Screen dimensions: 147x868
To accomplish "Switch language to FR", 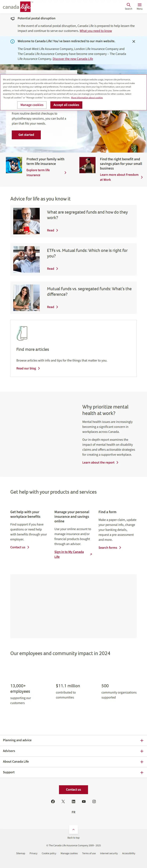I will click(73, 812).
